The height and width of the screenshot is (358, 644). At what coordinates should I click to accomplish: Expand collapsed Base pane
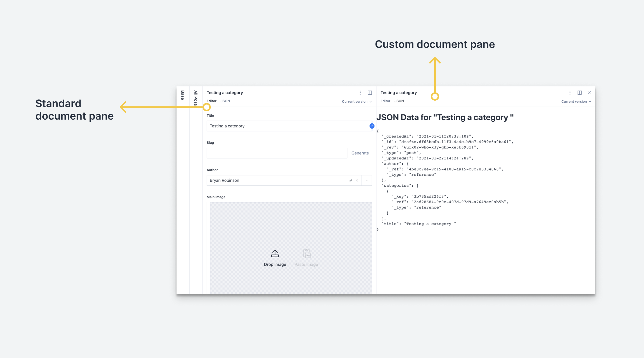(x=182, y=95)
